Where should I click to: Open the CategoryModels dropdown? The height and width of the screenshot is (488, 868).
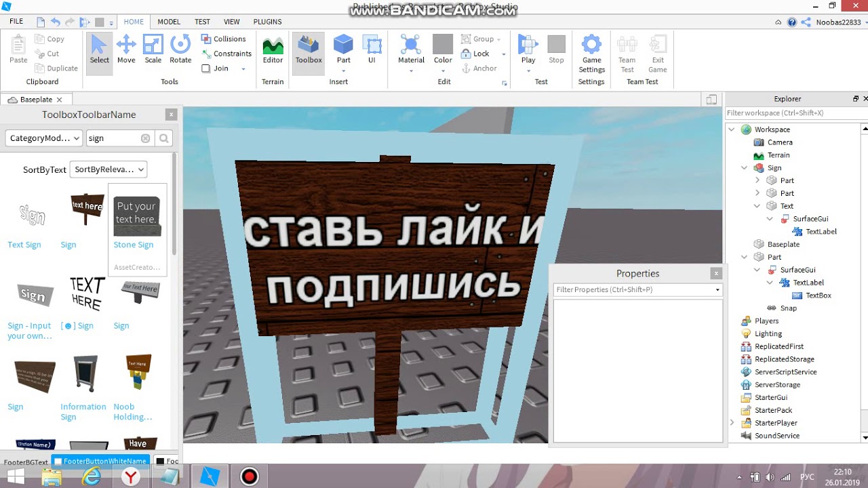(44, 138)
